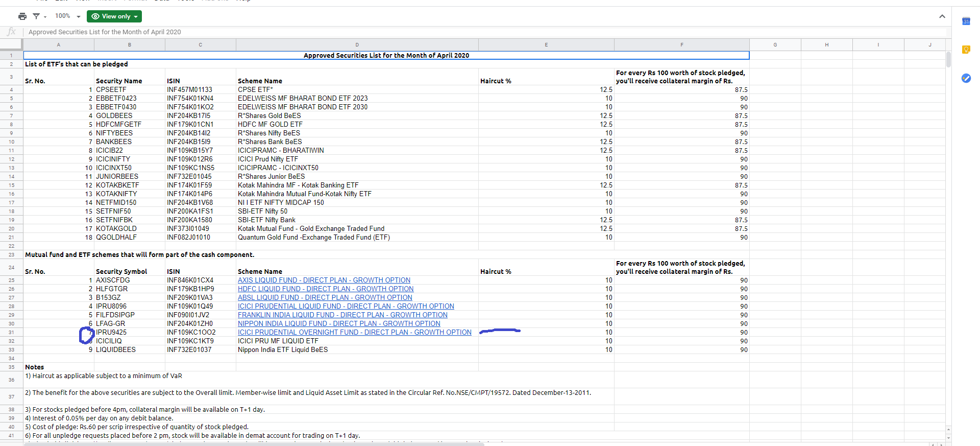Screen dimensions: 980x446
Task: Select the Notes heading cell
Action: click(59, 367)
